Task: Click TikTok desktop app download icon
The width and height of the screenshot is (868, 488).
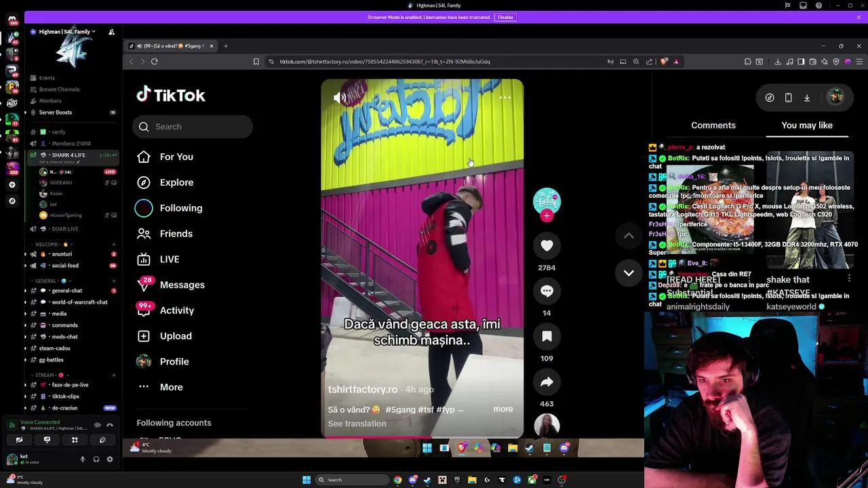Action: (x=807, y=98)
